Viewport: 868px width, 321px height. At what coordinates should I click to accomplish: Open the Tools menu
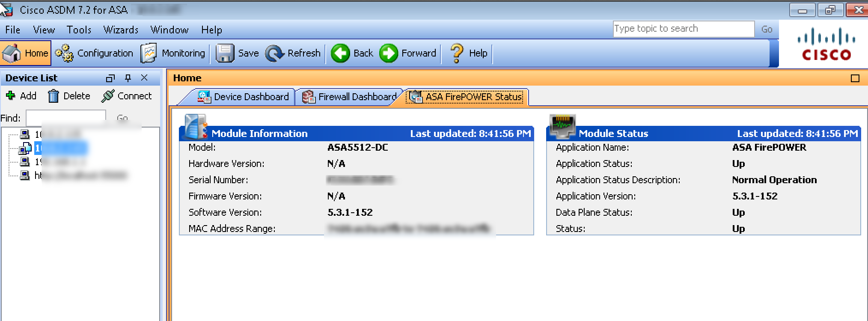click(x=79, y=30)
